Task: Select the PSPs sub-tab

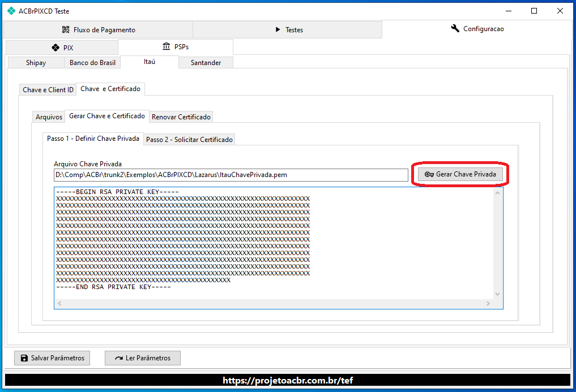Action: pyautogui.click(x=176, y=46)
